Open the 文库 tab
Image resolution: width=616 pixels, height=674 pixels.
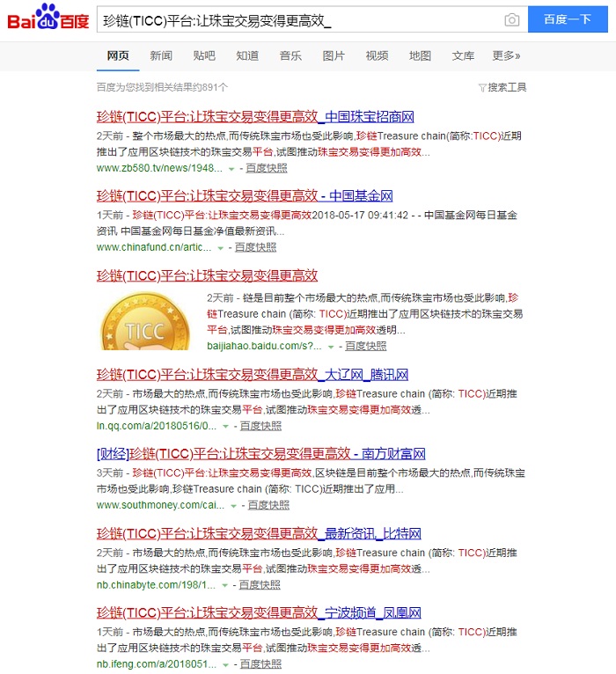[x=463, y=56]
